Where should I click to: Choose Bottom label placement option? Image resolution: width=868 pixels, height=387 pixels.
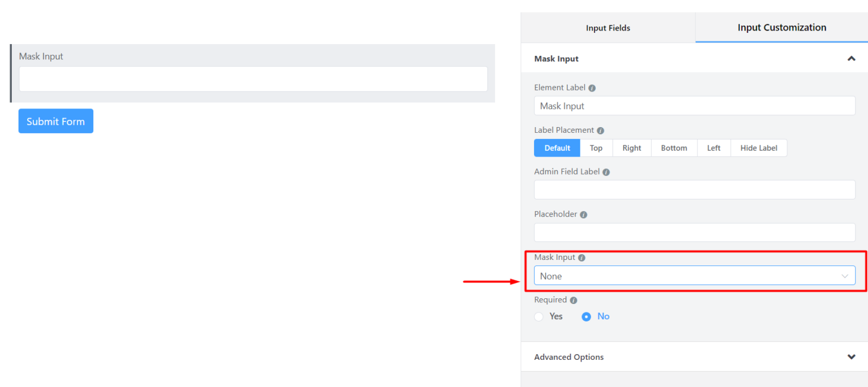674,147
